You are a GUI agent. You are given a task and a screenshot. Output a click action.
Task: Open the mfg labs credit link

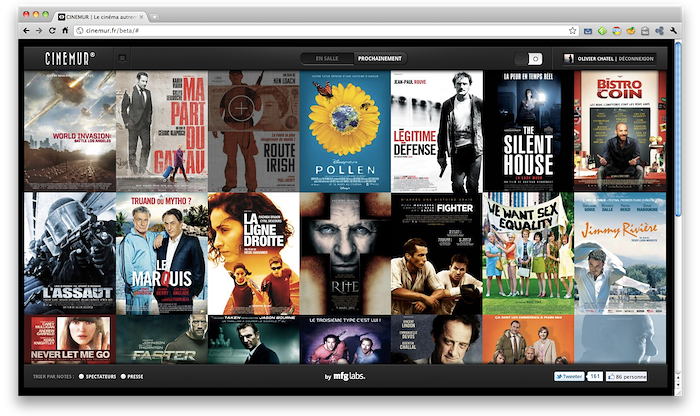pyautogui.click(x=345, y=377)
